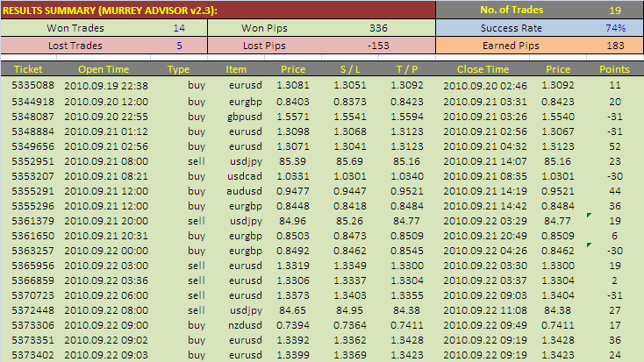Click the usdcad item cell
This screenshot has height=362, width=644.
coord(245,176)
